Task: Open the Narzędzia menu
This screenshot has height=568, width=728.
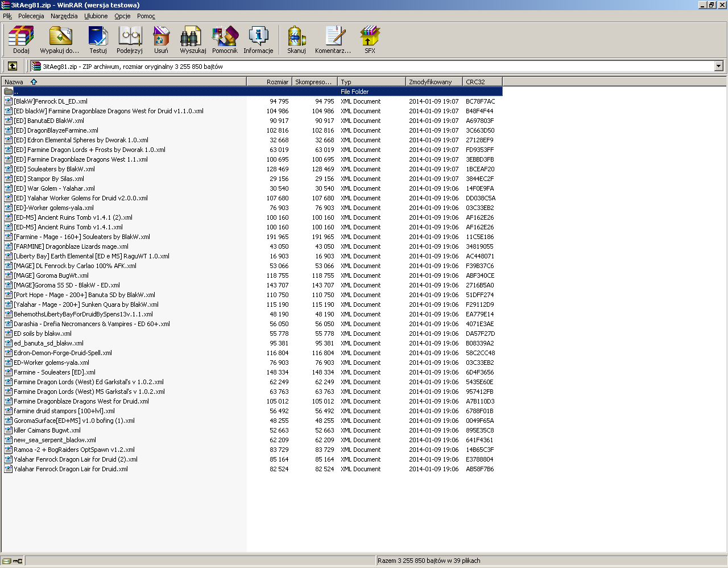Action: pyautogui.click(x=64, y=16)
